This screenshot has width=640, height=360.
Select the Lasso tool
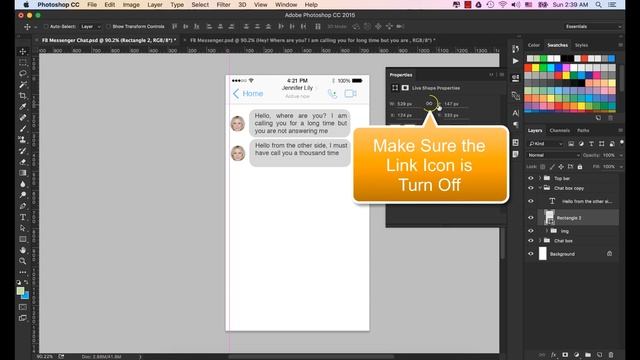click(23, 73)
